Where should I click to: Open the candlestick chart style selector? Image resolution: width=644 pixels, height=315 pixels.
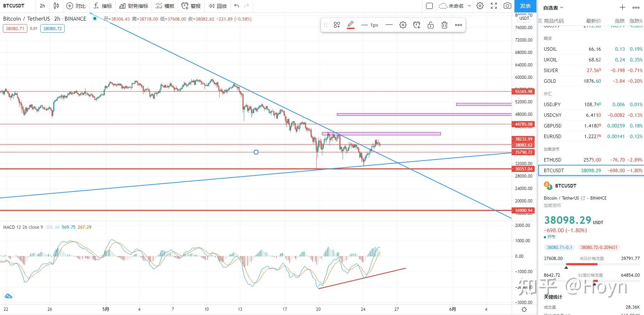pos(56,6)
